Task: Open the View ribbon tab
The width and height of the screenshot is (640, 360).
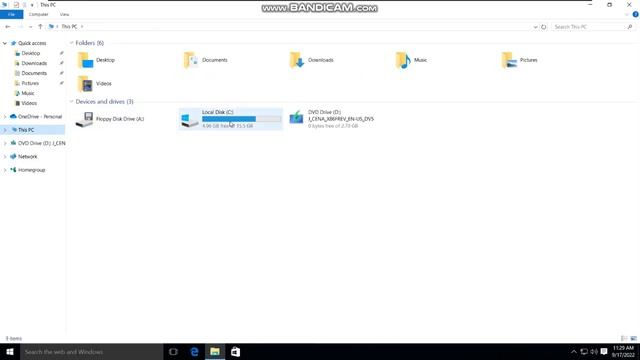Action: 64,14
